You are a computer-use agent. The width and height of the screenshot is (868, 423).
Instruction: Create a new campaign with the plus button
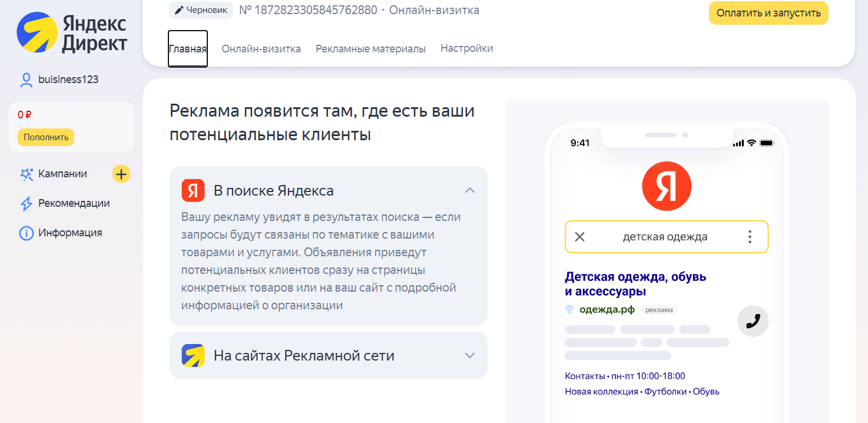121,174
